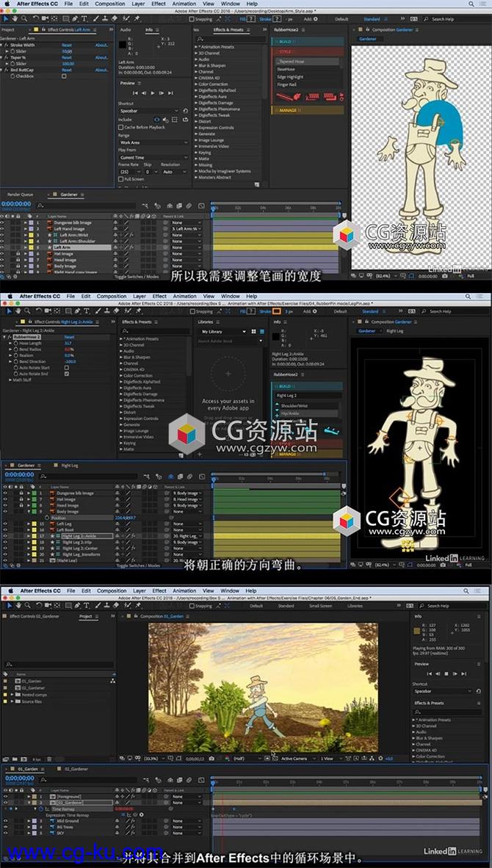
Task: Switch to 02_Gardener tab in bottom timeline
Action: (x=76, y=769)
